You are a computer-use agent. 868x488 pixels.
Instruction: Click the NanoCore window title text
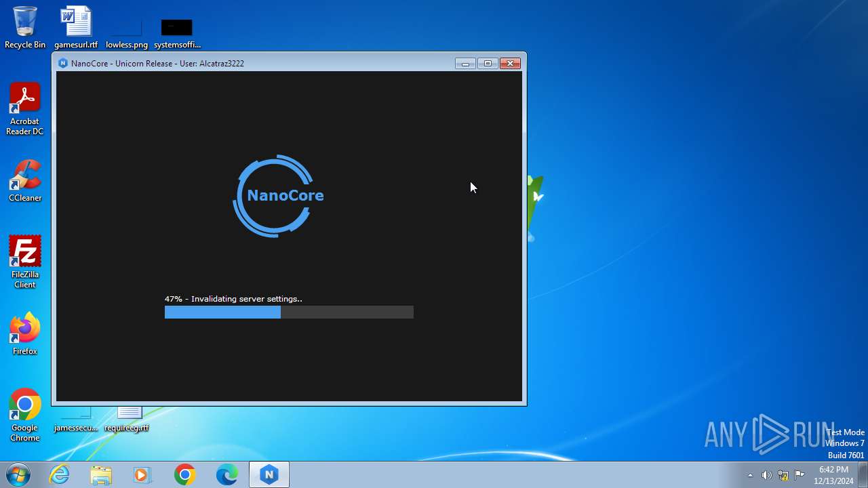click(x=157, y=64)
